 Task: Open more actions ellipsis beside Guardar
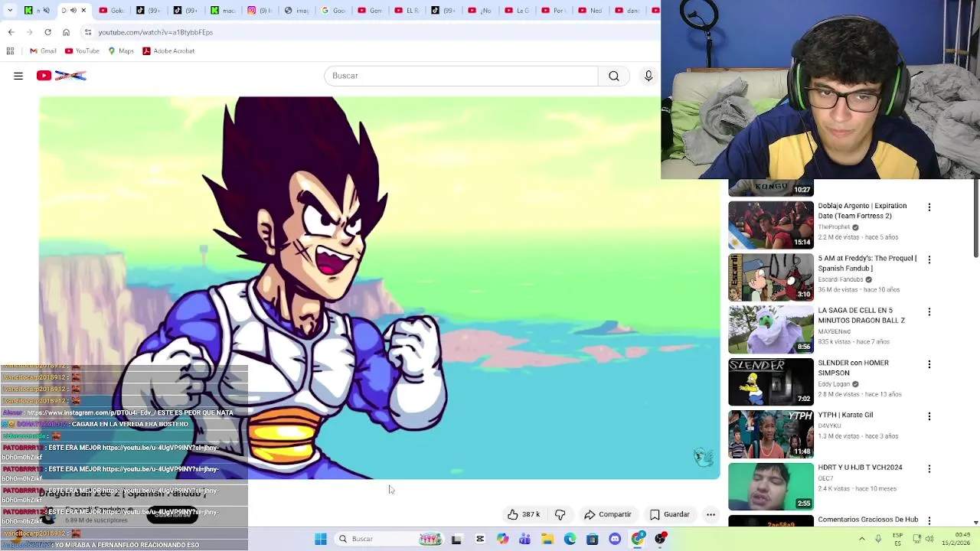pos(710,514)
